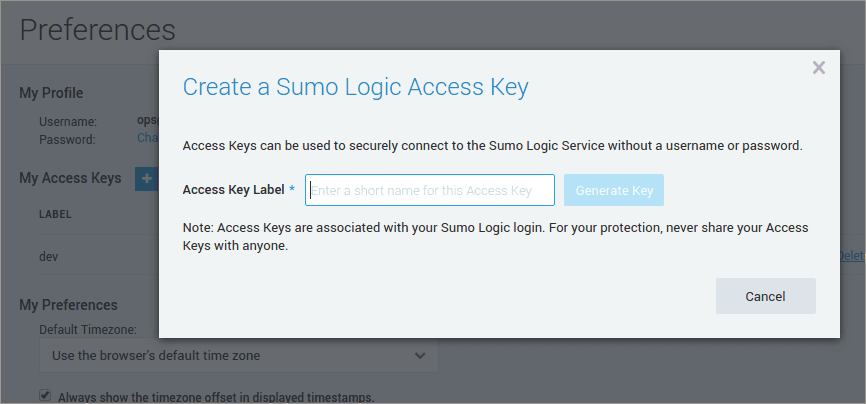
Task: Expand the timezone dropdown chevron arrow
Action: pyautogui.click(x=420, y=355)
